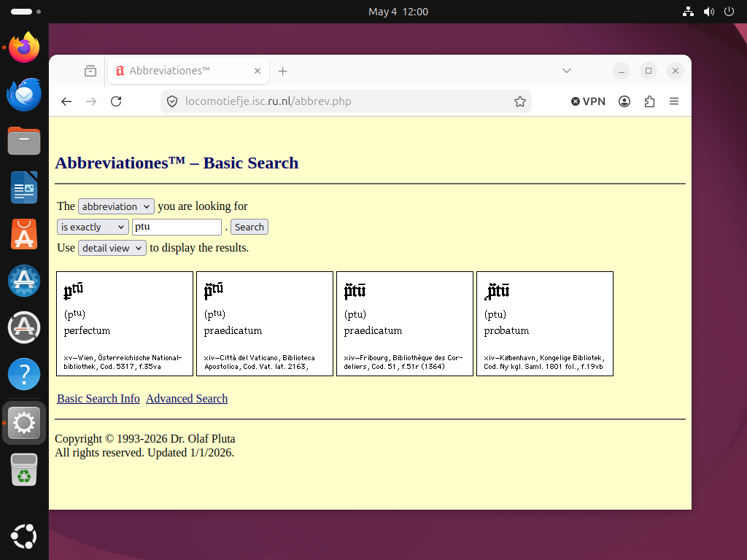
Task: Bookmark this page with the star icon
Action: tap(519, 101)
